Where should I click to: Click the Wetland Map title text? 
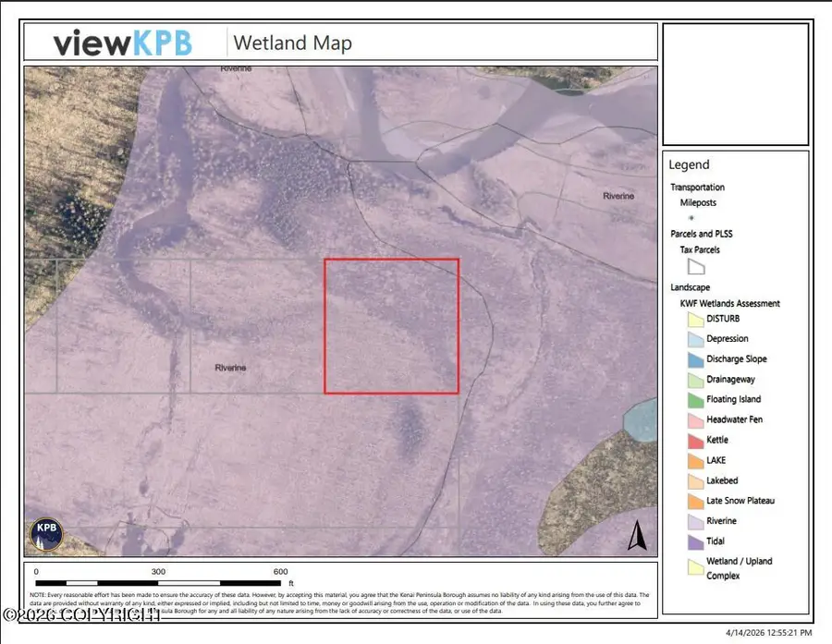point(292,43)
